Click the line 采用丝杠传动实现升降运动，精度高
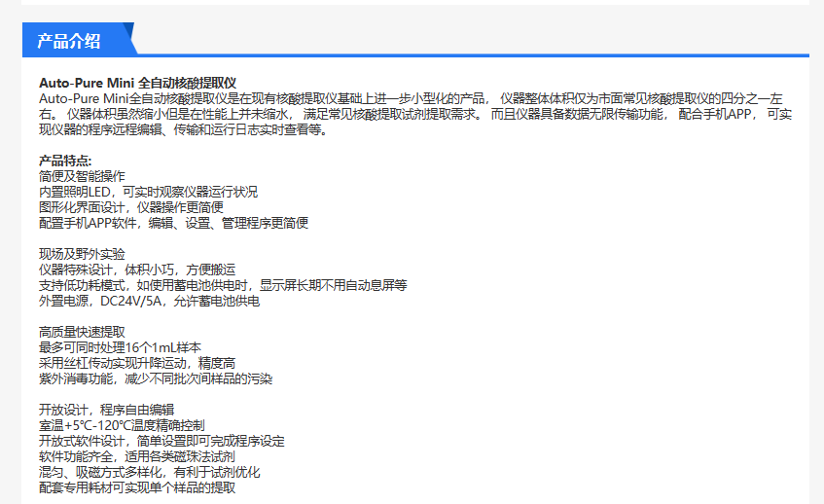 (137, 363)
